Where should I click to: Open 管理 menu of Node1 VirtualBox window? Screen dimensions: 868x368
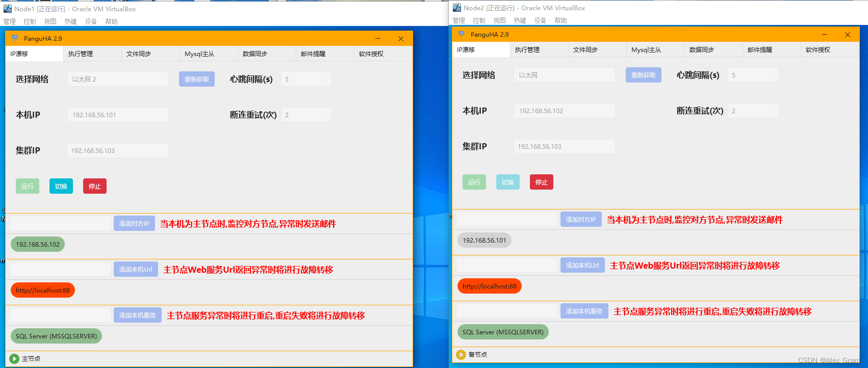10,21
